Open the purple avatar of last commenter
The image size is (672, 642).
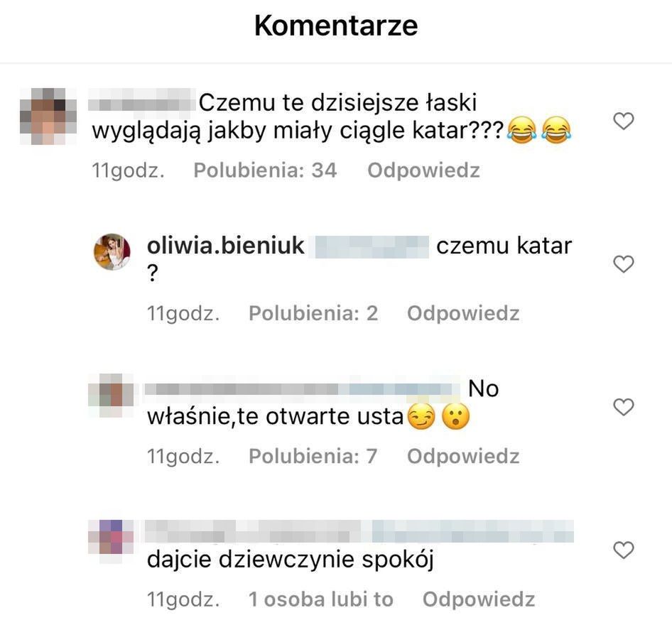[111, 538]
